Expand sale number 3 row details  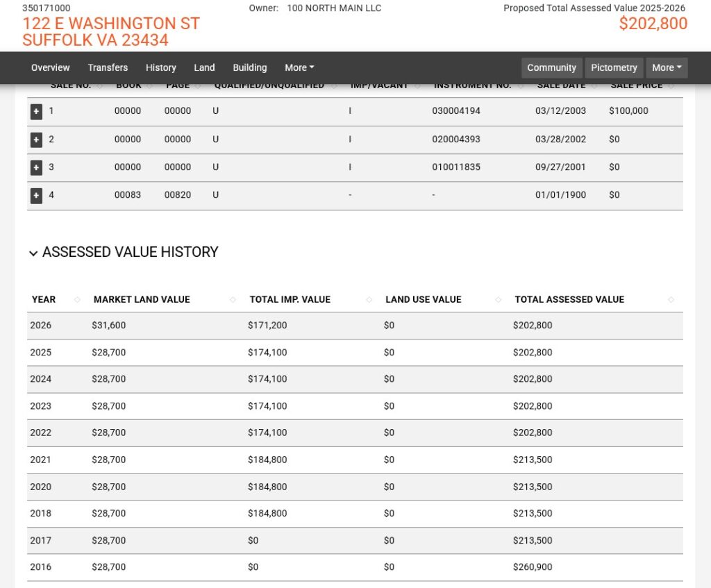tap(36, 167)
